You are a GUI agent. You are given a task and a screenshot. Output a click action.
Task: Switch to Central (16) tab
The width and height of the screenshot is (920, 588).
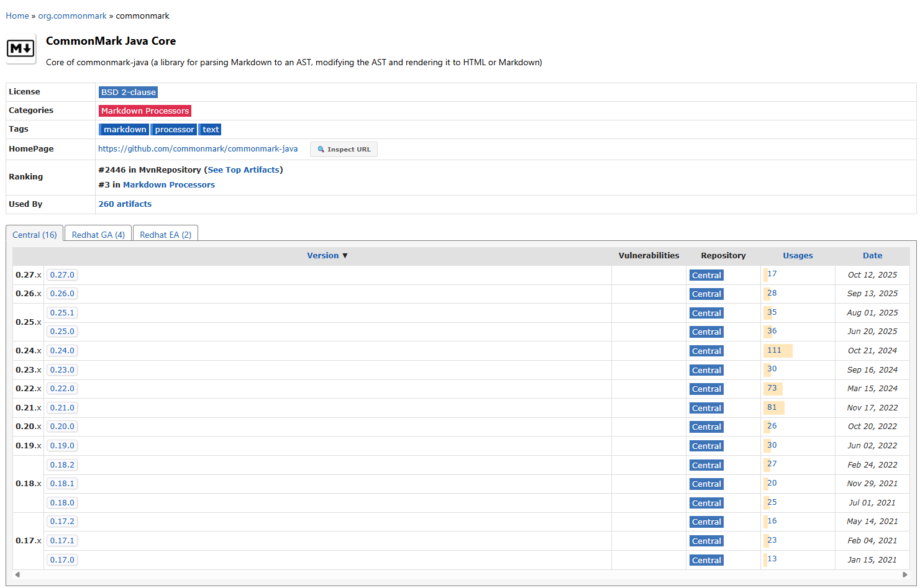click(x=35, y=234)
